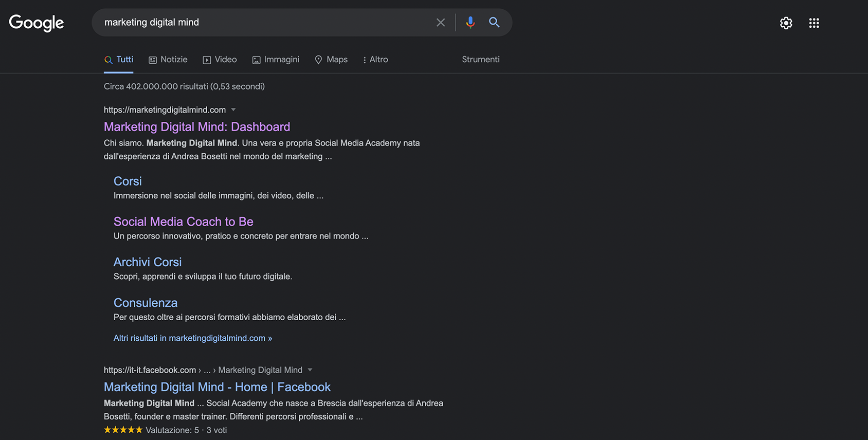Open the Altro more menu
The width and height of the screenshot is (868, 440).
[x=375, y=60]
